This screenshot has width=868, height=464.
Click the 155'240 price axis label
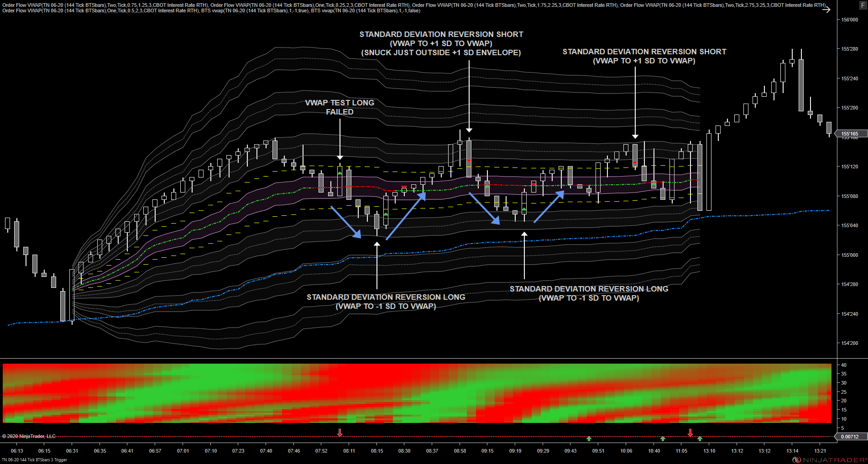pyautogui.click(x=849, y=78)
